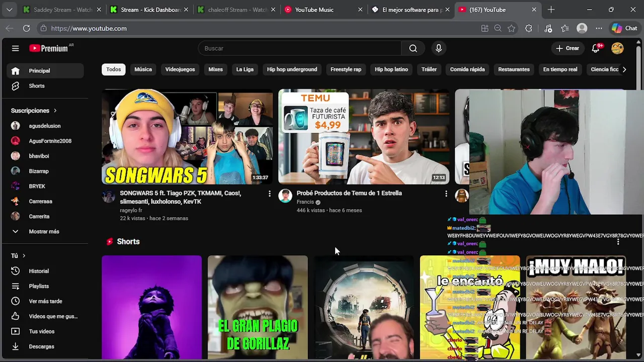Open the account avatar menu
644x362 pixels.
click(617, 48)
